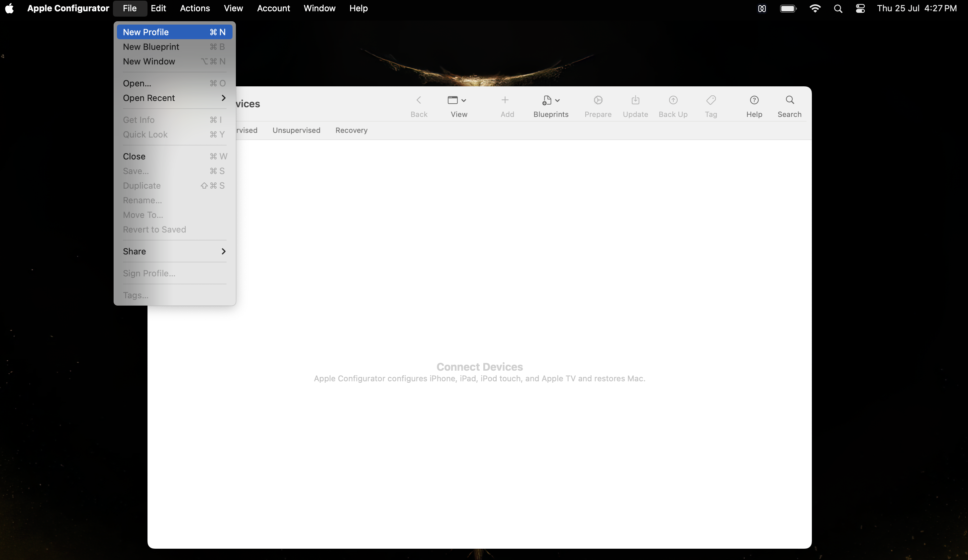Open the Blueprints toolbar icon
The width and height of the screenshot is (968, 560).
(546, 100)
